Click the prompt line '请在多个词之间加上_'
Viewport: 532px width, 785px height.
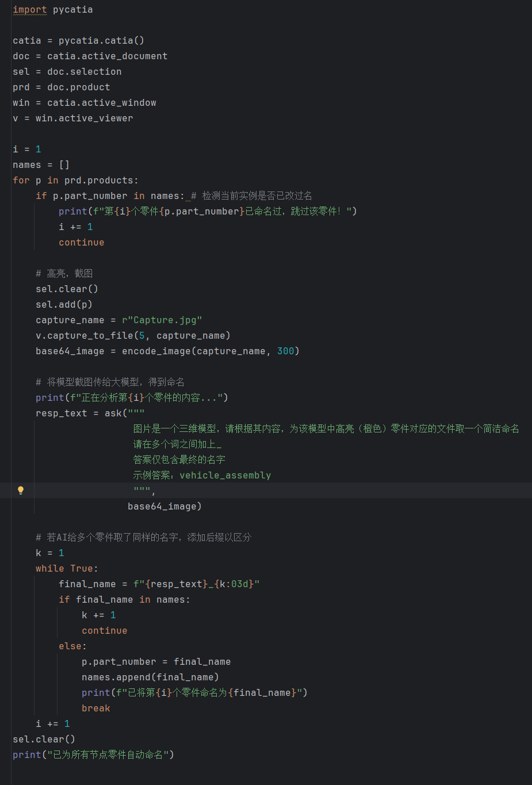coord(177,445)
